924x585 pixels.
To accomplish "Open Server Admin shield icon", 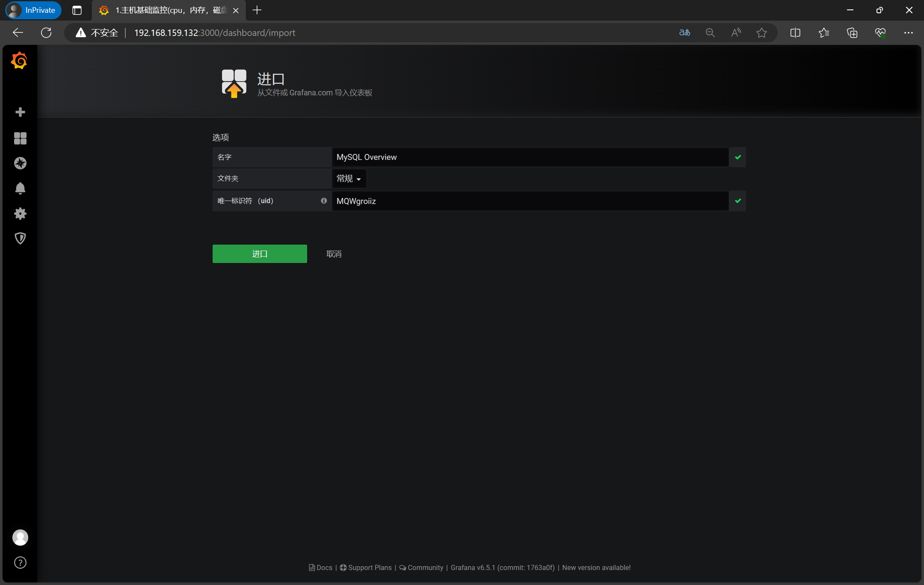I will 20,238.
